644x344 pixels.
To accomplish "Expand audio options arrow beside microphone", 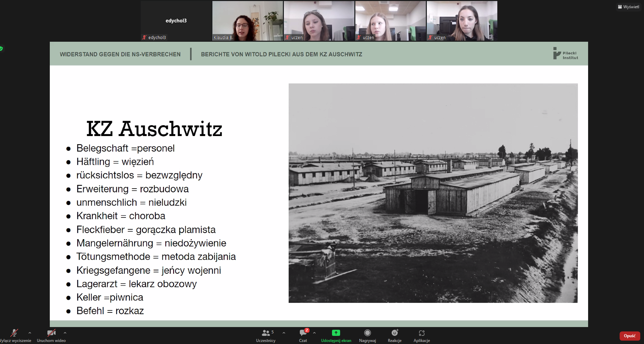I will 30,333.
